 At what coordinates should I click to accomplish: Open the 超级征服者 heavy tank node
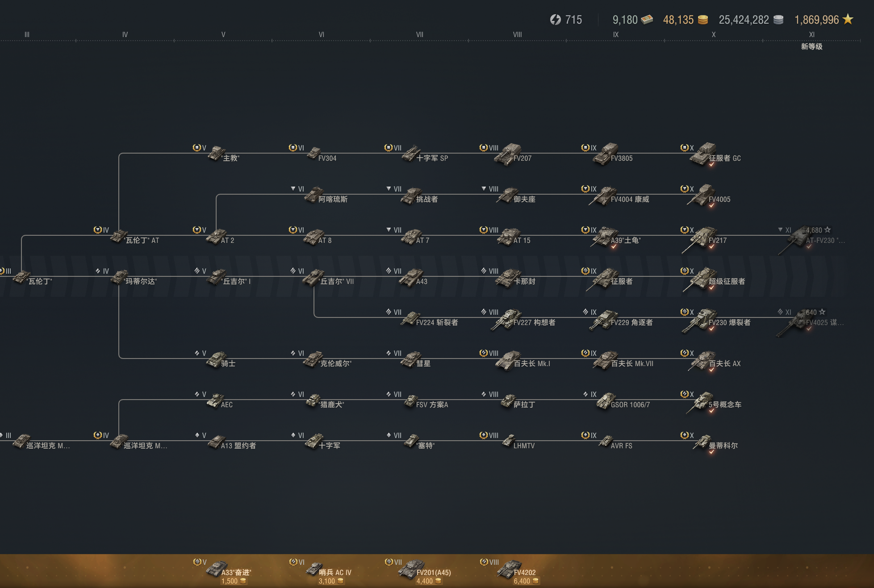point(703,278)
